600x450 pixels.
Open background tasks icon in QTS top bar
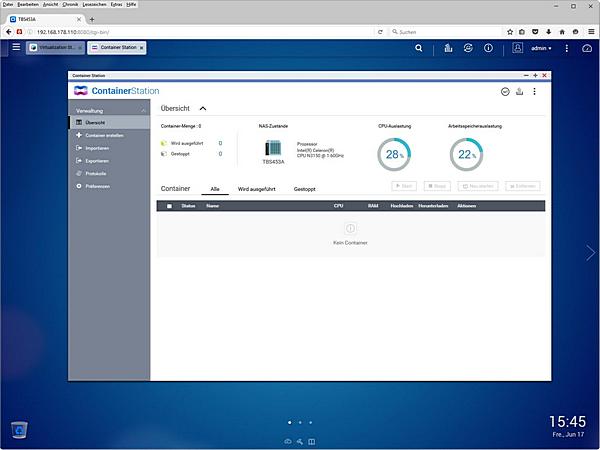(x=448, y=48)
